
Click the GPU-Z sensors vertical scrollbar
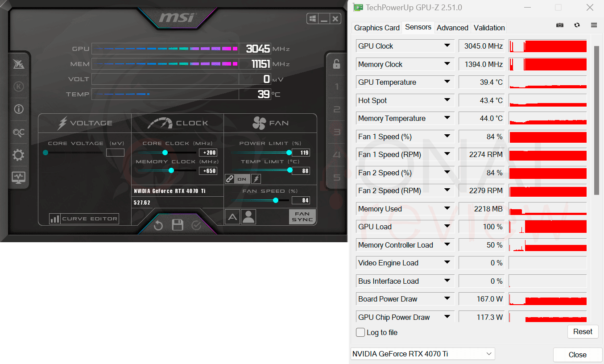596,120
